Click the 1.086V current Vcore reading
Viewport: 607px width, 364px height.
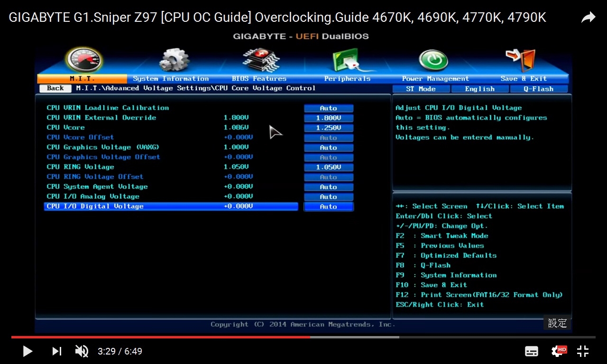(236, 127)
